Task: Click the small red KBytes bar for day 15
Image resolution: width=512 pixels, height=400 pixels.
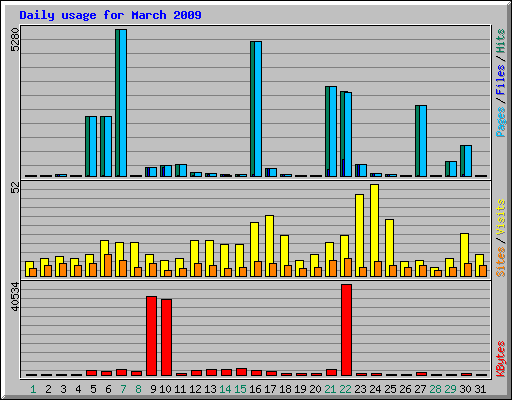Action: point(241,372)
